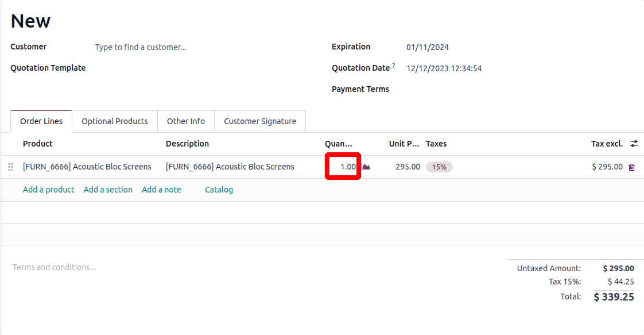Select the Order Lines tab
The image size is (644, 335).
pos(41,121)
